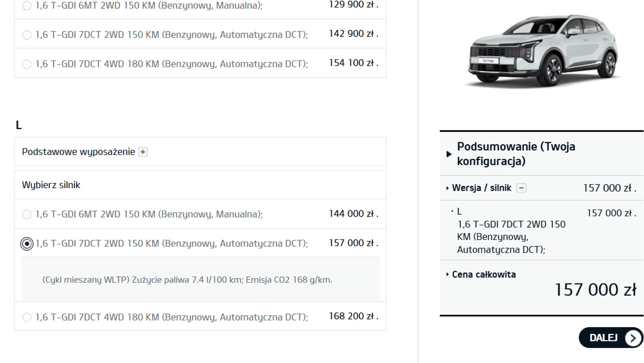Click the WLTP fuel consumption note
644x363 pixels.
187,280
